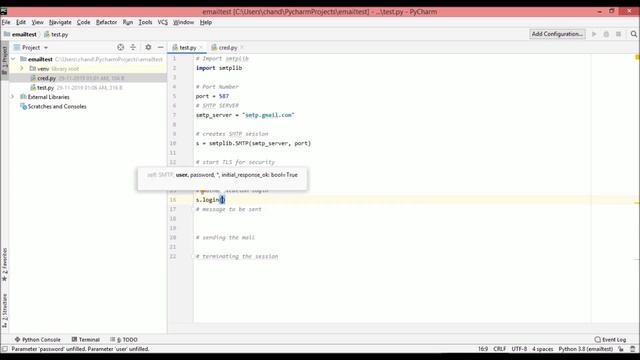
Task: Open Project panel settings gear
Action: [x=148, y=47]
